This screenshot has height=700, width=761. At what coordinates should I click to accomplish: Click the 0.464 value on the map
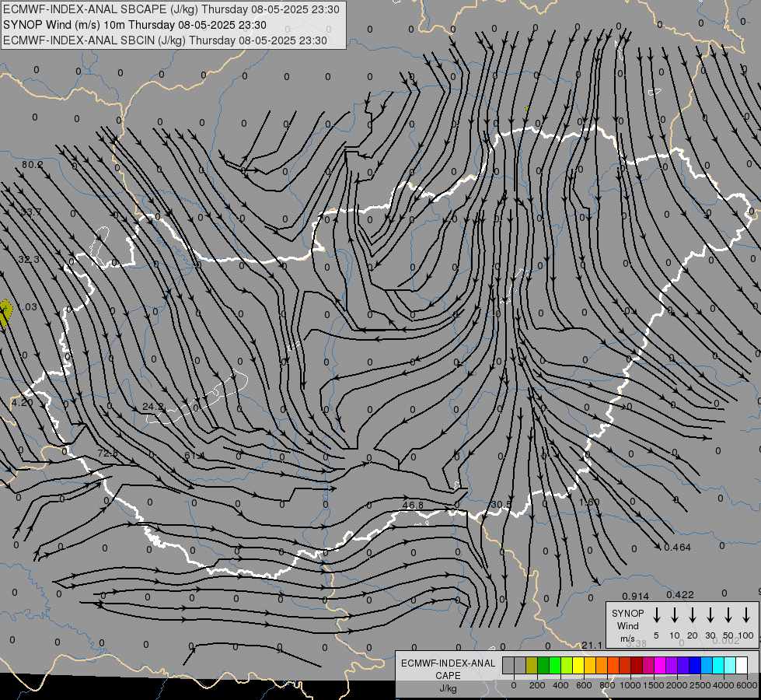tap(678, 548)
